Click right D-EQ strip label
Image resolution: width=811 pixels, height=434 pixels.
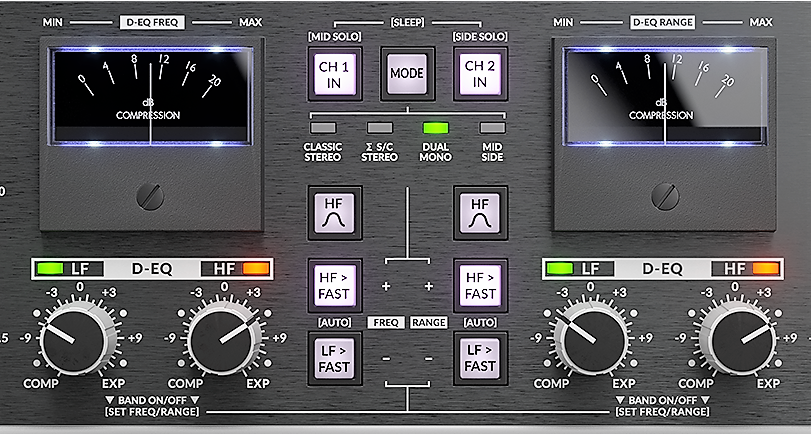click(663, 269)
